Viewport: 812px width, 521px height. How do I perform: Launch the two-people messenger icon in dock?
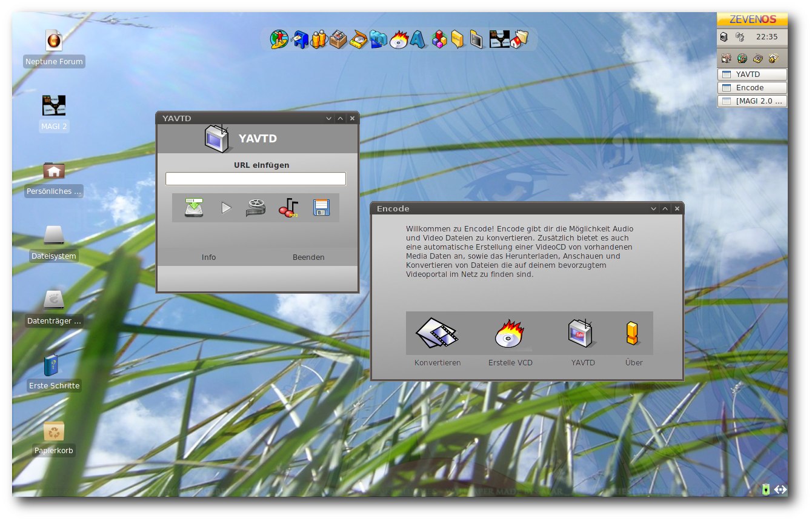pos(319,39)
